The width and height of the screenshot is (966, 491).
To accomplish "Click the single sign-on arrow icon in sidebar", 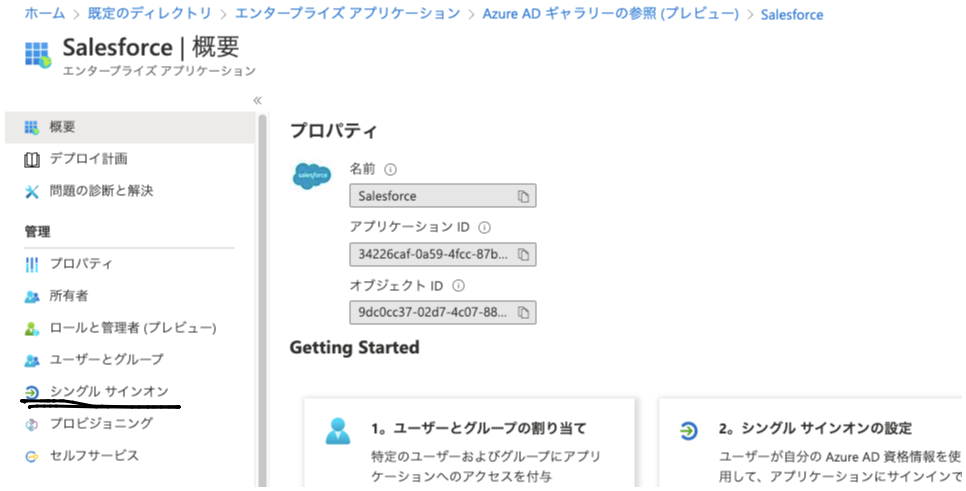I will [31, 392].
